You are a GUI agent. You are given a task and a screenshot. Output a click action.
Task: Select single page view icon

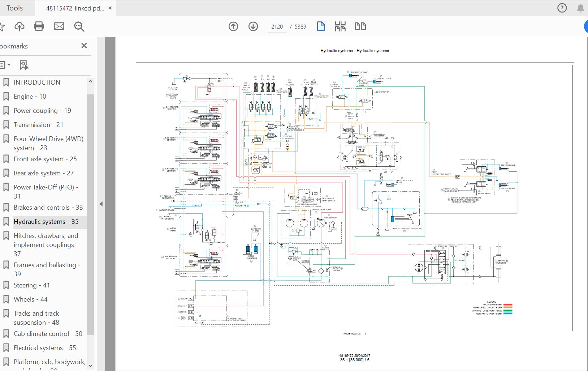(321, 26)
